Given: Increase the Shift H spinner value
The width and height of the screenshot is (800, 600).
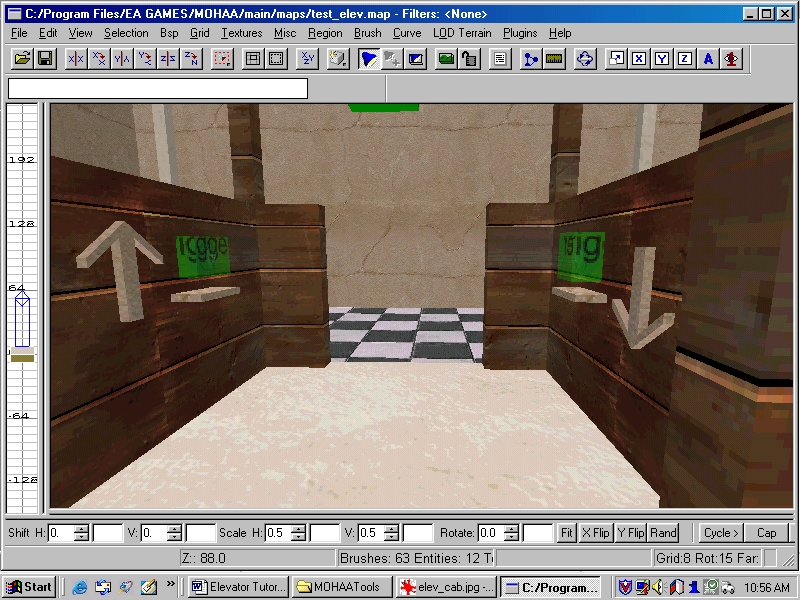Looking at the screenshot, I should tap(82, 528).
